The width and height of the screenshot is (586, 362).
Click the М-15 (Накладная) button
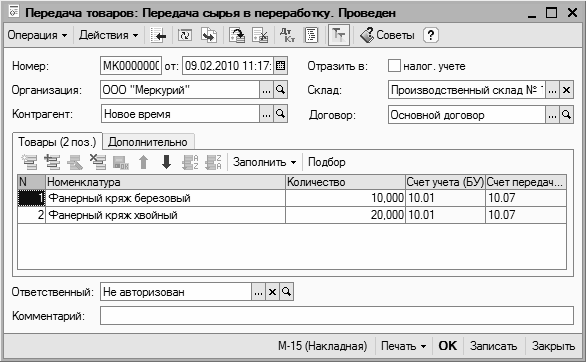tap(323, 346)
